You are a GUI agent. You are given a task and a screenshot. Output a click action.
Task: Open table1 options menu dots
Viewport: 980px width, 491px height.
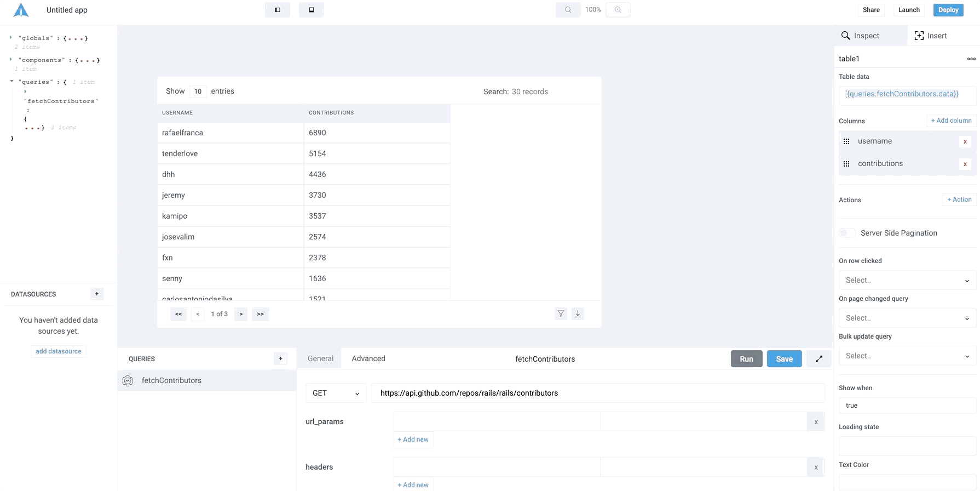point(971,59)
